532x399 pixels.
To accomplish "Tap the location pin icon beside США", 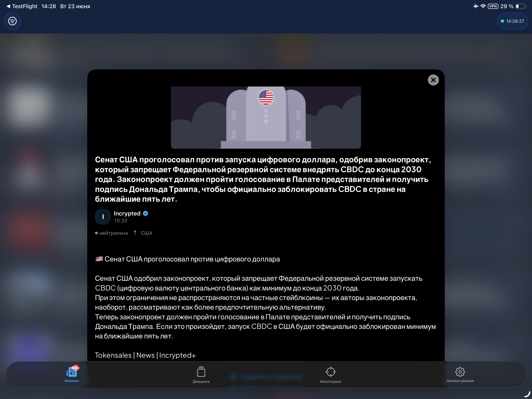I will 135,233.
